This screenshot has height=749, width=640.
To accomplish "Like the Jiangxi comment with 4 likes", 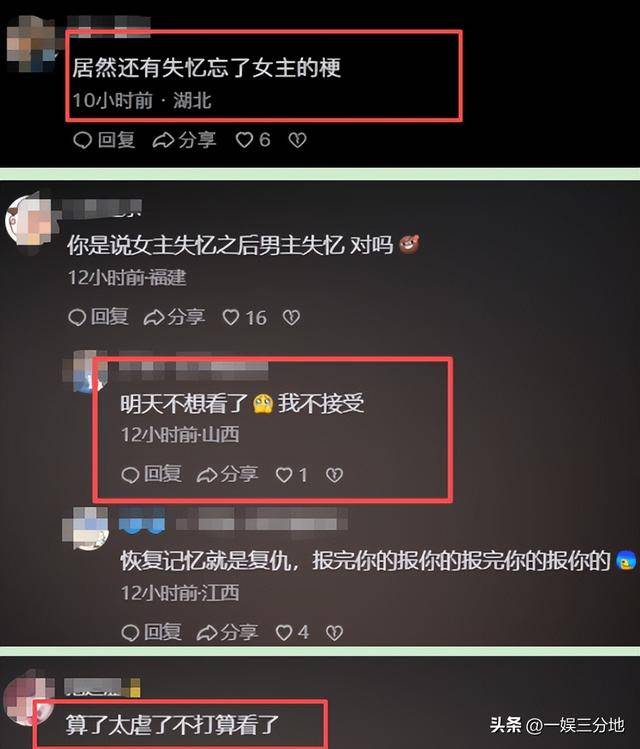I will click(284, 633).
